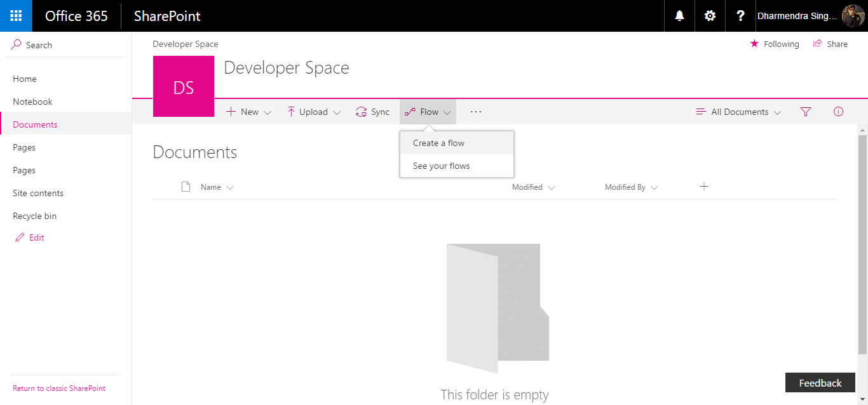Open the Office 365 app launcher
Screen dimensions: 868x405
16,16
